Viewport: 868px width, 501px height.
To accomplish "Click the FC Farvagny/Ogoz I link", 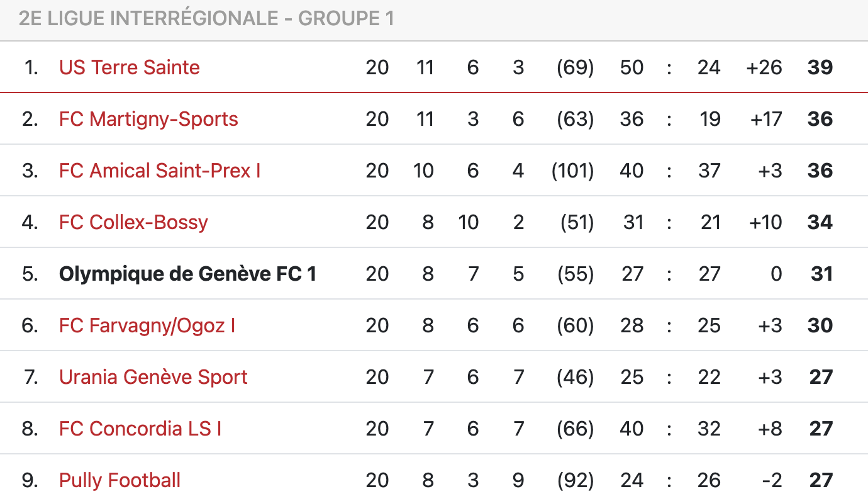I will tap(147, 325).
